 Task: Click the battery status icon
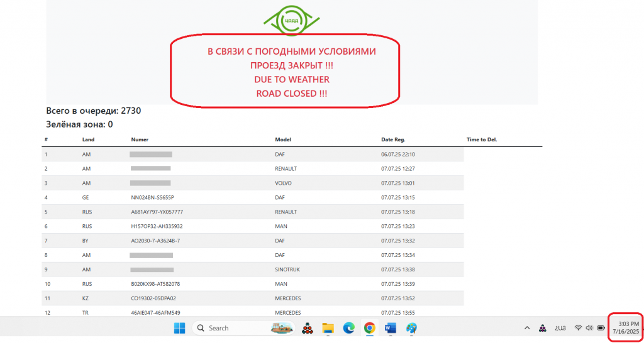(601, 328)
